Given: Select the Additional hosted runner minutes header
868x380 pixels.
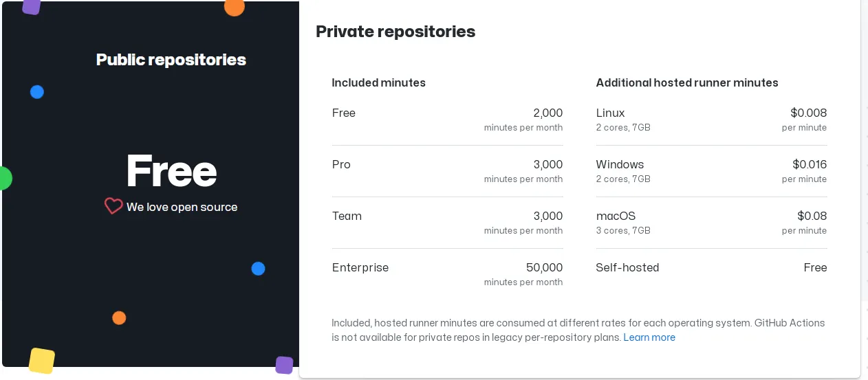Looking at the screenshot, I should pos(686,82).
